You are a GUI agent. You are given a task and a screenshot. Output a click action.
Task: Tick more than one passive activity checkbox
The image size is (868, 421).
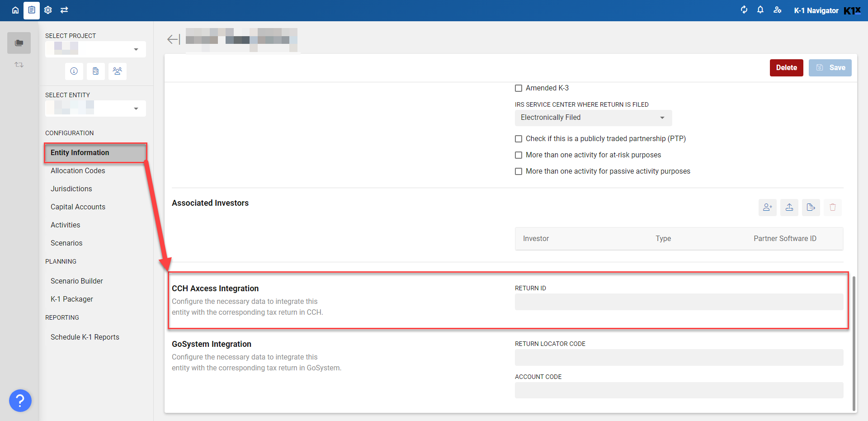519,171
